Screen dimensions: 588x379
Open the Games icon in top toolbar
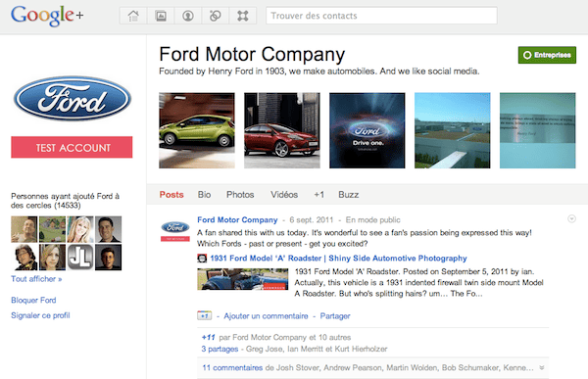(243, 16)
